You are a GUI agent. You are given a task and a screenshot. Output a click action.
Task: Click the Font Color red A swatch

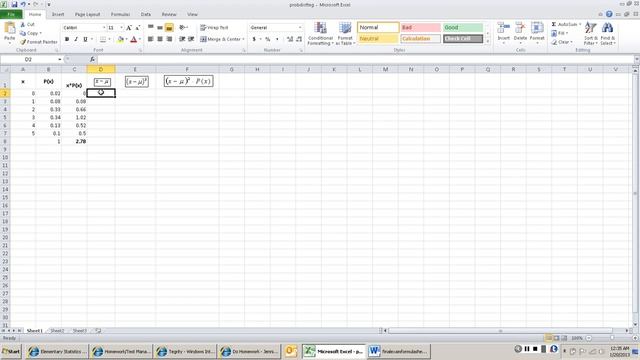(x=133, y=39)
